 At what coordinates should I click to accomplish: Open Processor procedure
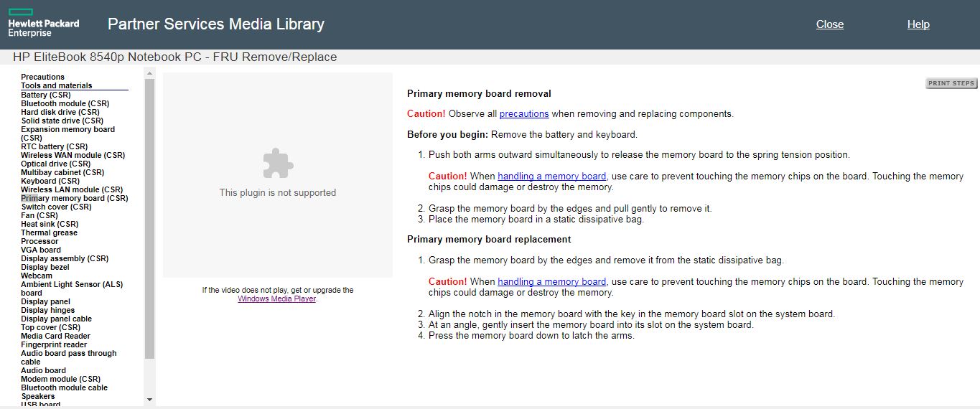tap(39, 241)
